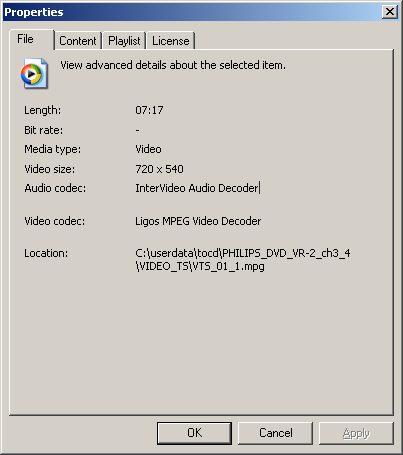Screen dimensions: 403x455
Task: Click the Location label
Action: tap(46, 253)
